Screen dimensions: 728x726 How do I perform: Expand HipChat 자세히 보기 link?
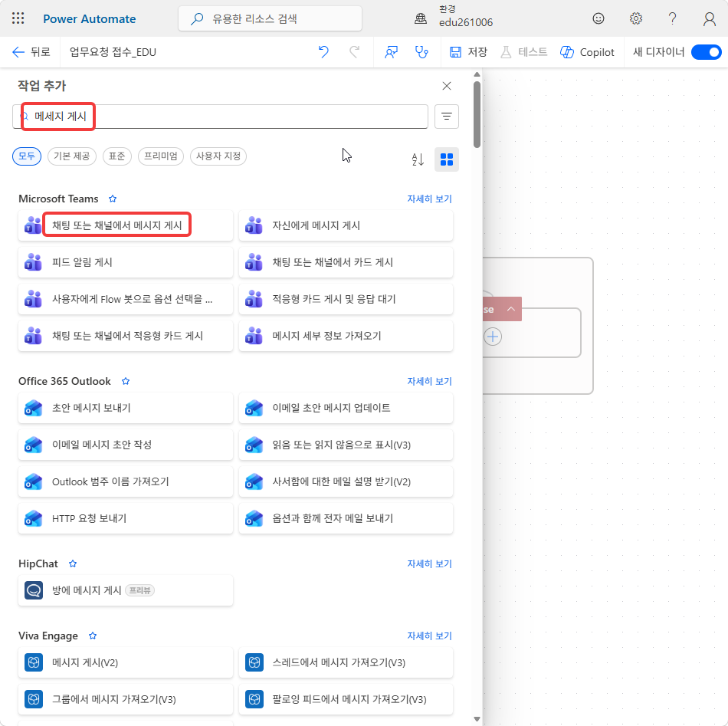tap(429, 564)
